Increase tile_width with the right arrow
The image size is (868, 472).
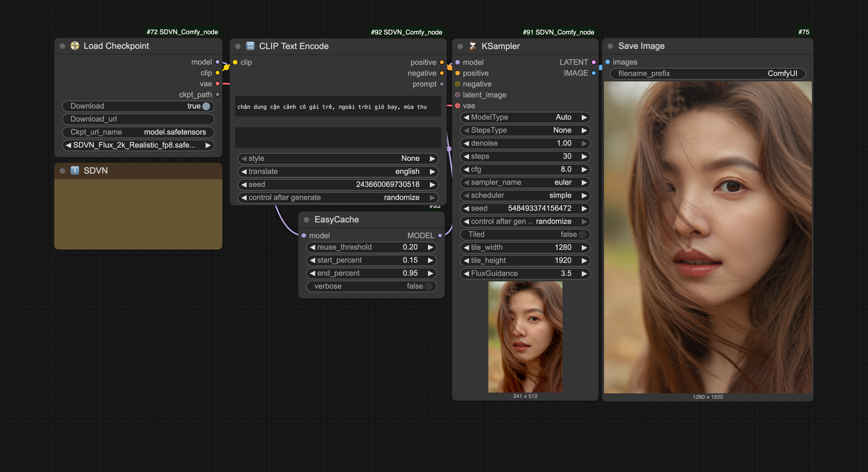(584, 248)
